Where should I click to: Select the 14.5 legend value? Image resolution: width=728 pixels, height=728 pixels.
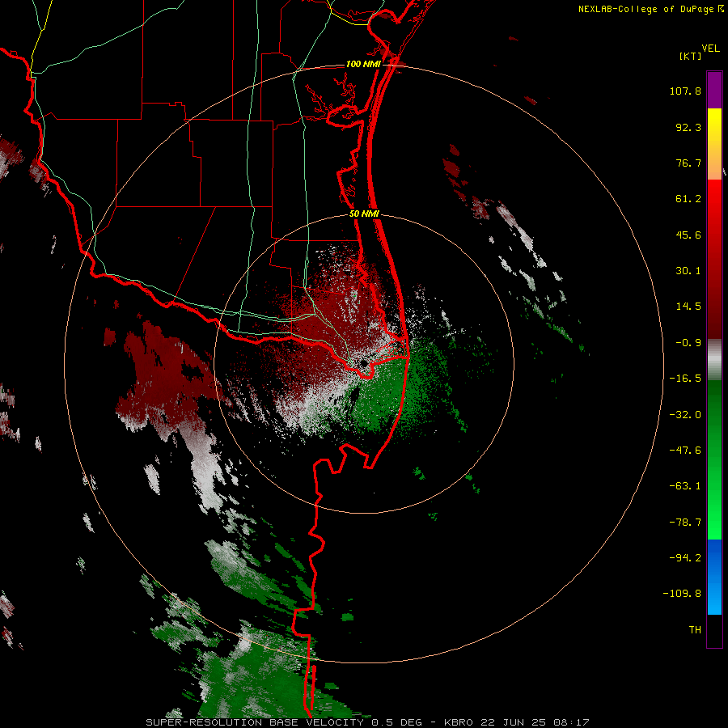pyautogui.click(x=688, y=307)
